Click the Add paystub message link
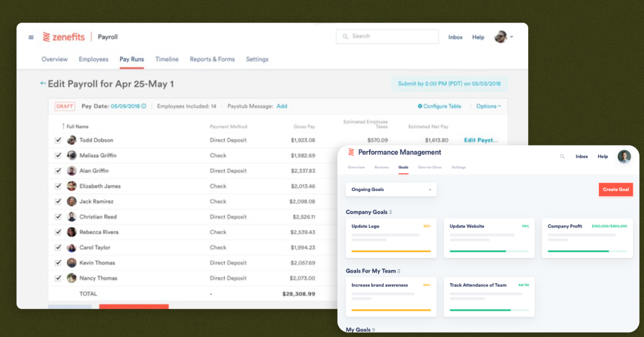This screenshot has width=644, height=337. coord(282,106)
